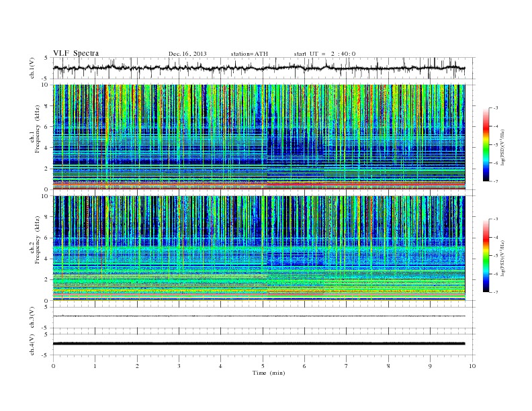532x411 pixels.
Task: Click inside the ch.1 spectrogram image
Action: pyautogui.click(x=259, y=137)
